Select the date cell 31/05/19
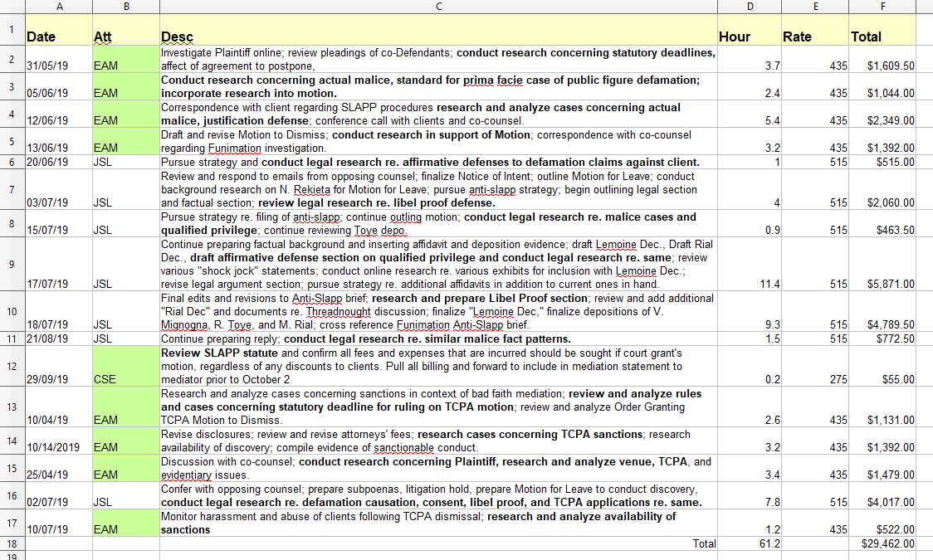 click(x=59, y=60)
